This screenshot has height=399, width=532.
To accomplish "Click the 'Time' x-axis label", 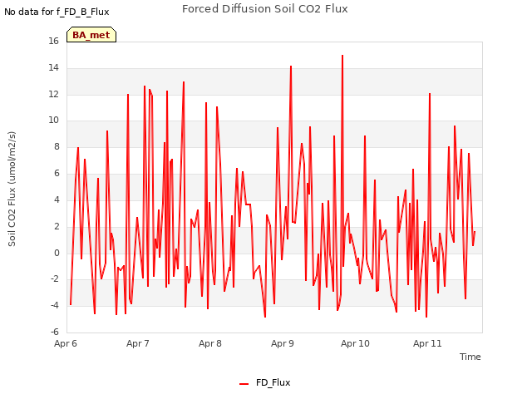I will coord(470,357).
